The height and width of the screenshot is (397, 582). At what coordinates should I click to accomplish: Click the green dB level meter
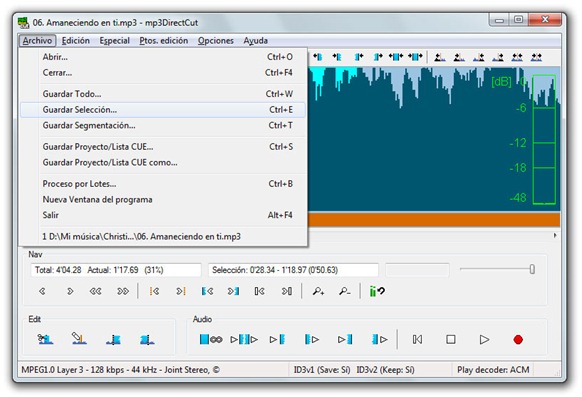(x=544, y=140)
